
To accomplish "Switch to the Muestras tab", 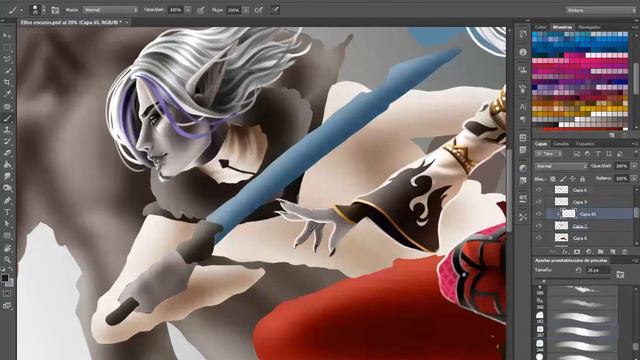I will click(562, 27).
